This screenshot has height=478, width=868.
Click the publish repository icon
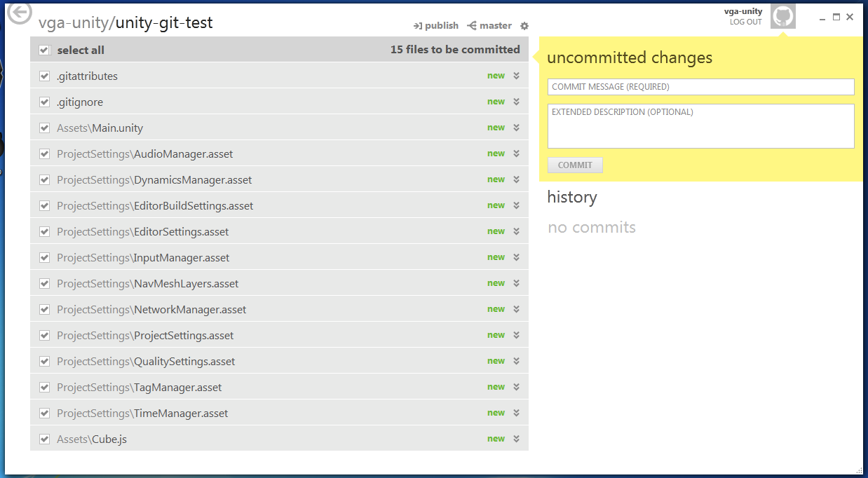pos(417,26)
